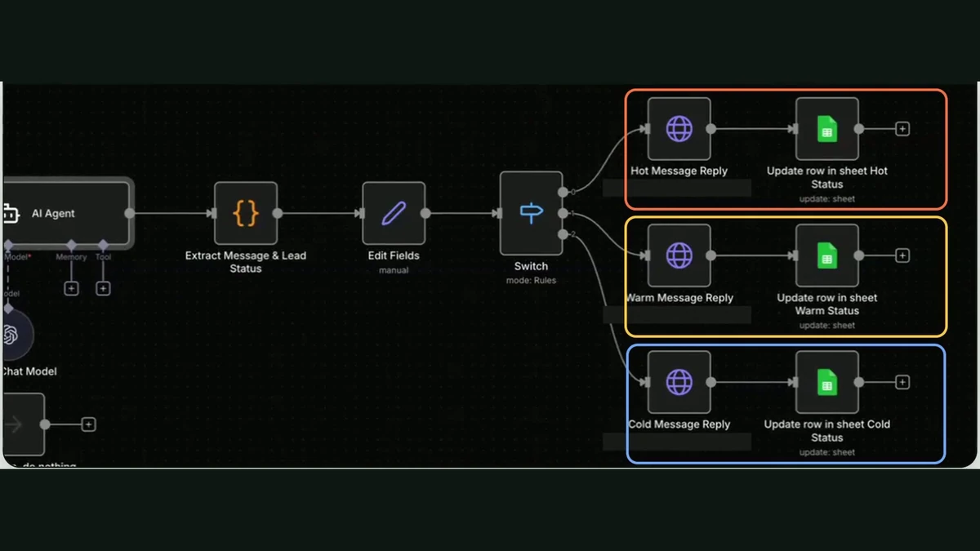Click the "Warm Message Reply" label
The height and width of the screenshot is (551, 980).
point(679,298)
